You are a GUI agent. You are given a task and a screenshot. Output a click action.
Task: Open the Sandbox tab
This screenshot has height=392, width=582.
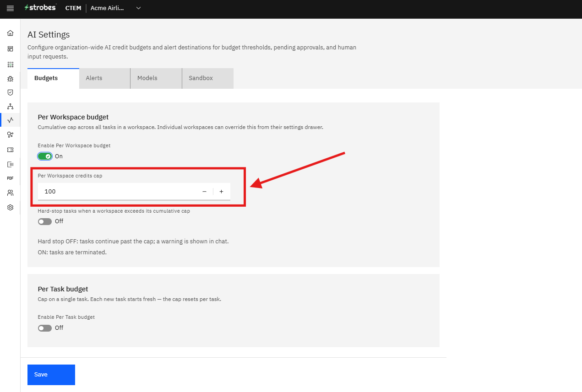(208, 78)
